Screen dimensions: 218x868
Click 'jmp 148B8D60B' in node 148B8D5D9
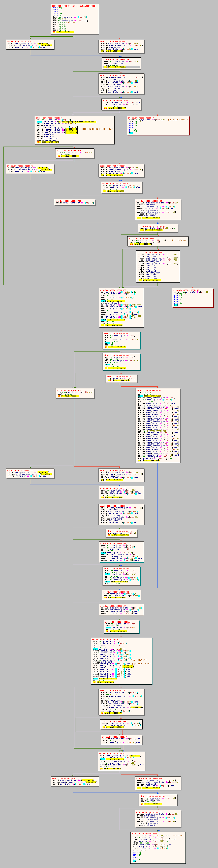tap(149, 217)
